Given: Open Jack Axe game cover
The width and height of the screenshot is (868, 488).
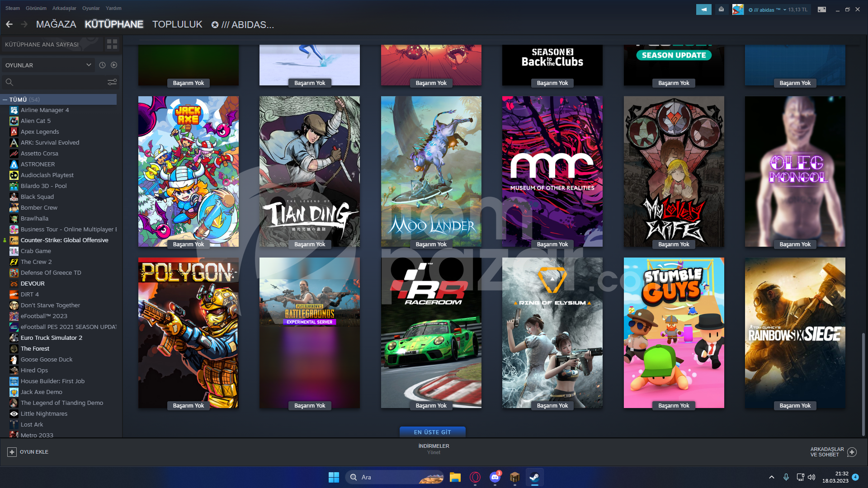Looking at the screenshot, I should (x=189, y=171).
